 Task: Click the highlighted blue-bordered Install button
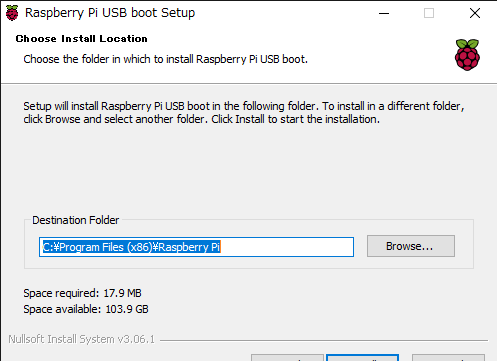click(x=362, y=358)
